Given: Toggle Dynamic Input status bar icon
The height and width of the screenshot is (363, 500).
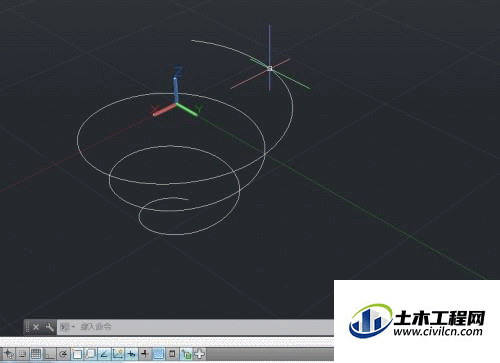Looking at the screenshot, I should tap(132, 354).
